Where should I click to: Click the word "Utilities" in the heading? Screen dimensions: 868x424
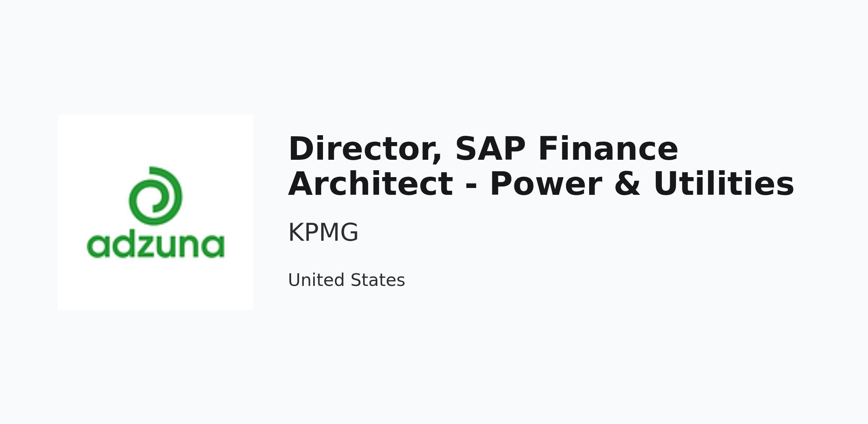724,184
